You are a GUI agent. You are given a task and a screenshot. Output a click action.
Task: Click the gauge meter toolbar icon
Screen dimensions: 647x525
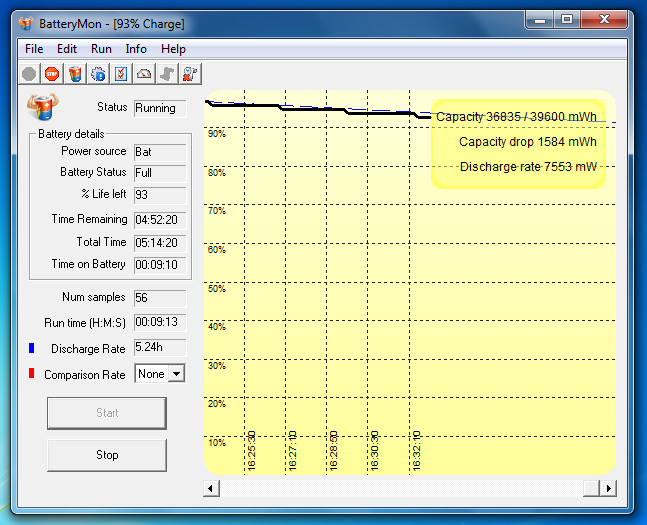tap(144, 74)
